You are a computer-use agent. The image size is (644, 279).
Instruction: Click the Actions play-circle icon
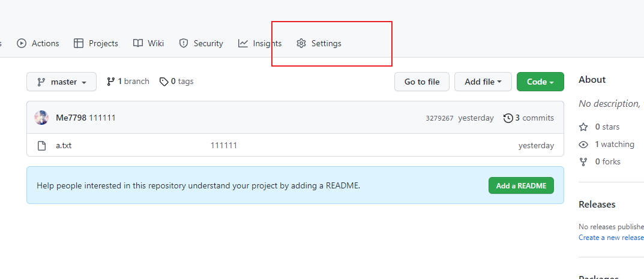coord(22,43)
